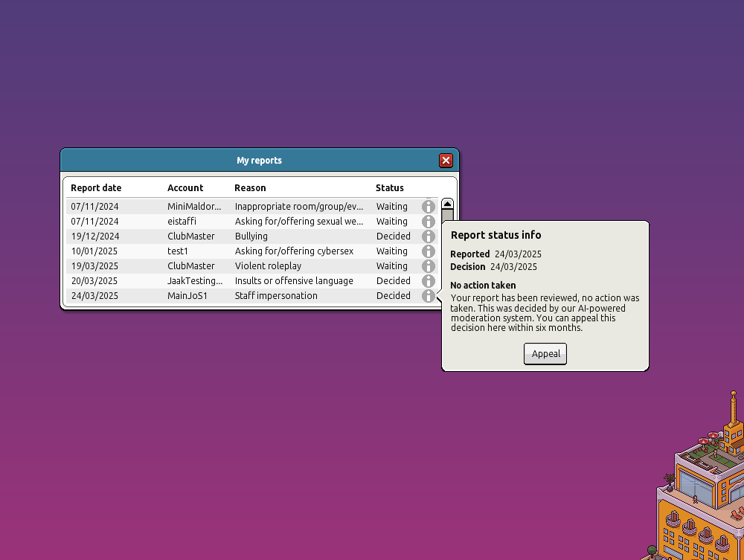Click the Report date column header
This screenshot has height=560, width=744.
[96, 188]
